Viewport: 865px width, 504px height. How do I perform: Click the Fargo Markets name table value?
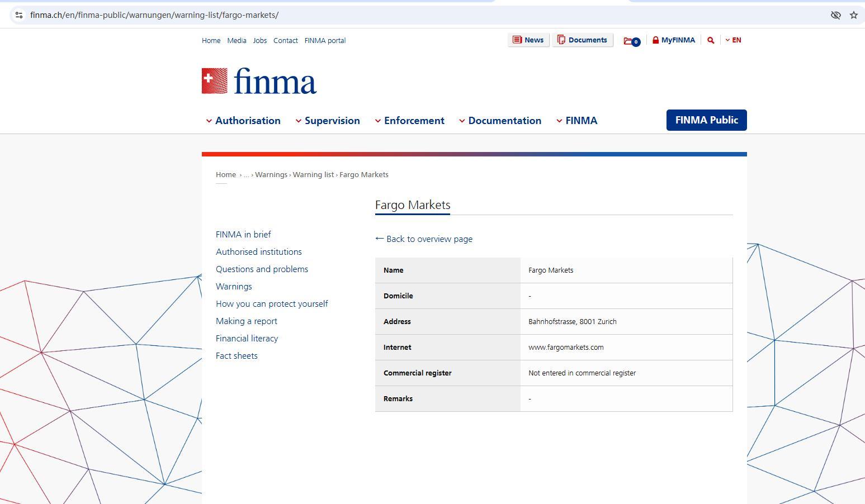coord(551,270)
